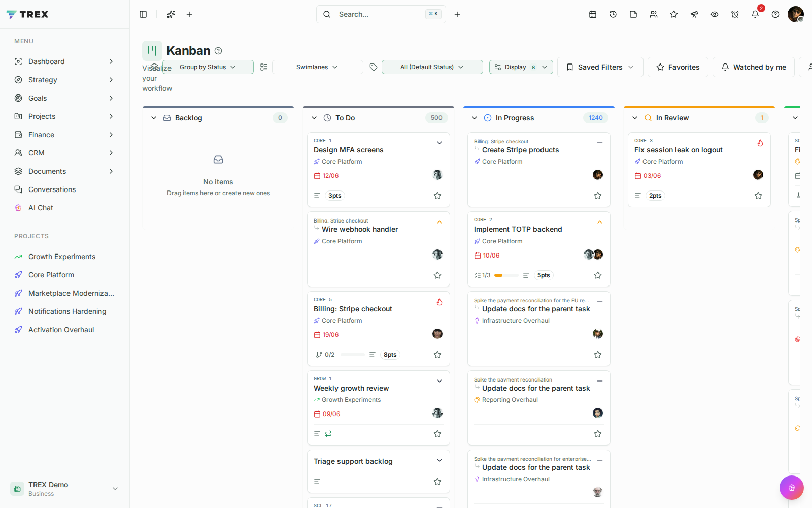Star the Triage support backlog card
The image size is (812, 508).
click(437, 482)
